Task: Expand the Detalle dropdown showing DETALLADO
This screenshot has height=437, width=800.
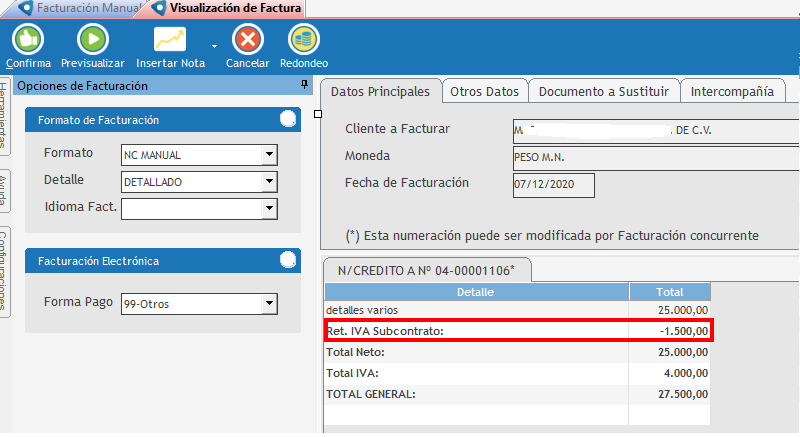Action: 268,182
